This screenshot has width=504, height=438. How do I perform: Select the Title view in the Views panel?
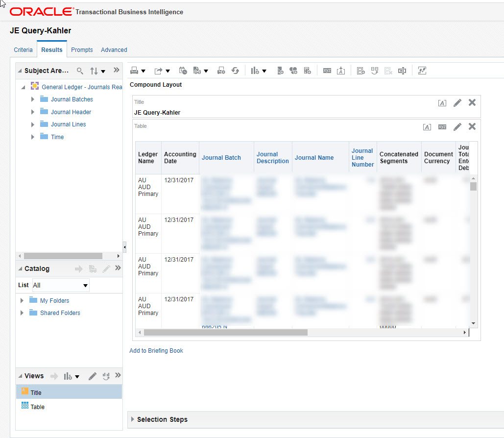coord(35,392)
